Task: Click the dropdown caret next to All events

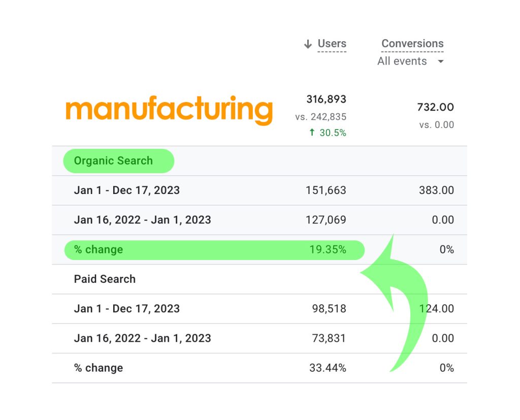Action: [440, 61]
